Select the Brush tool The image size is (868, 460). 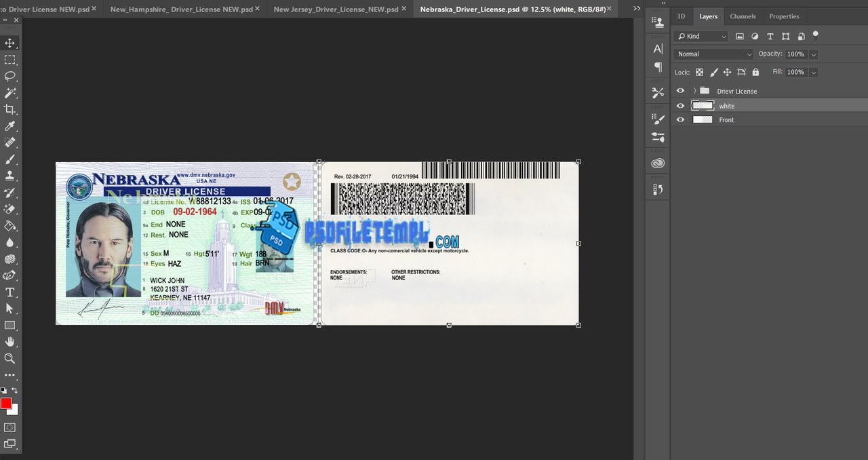coord(10,159)
